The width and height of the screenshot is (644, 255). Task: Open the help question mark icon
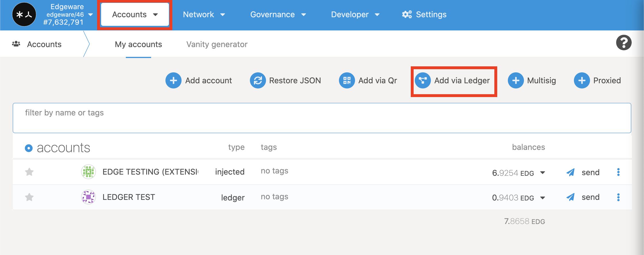point(624,43)
